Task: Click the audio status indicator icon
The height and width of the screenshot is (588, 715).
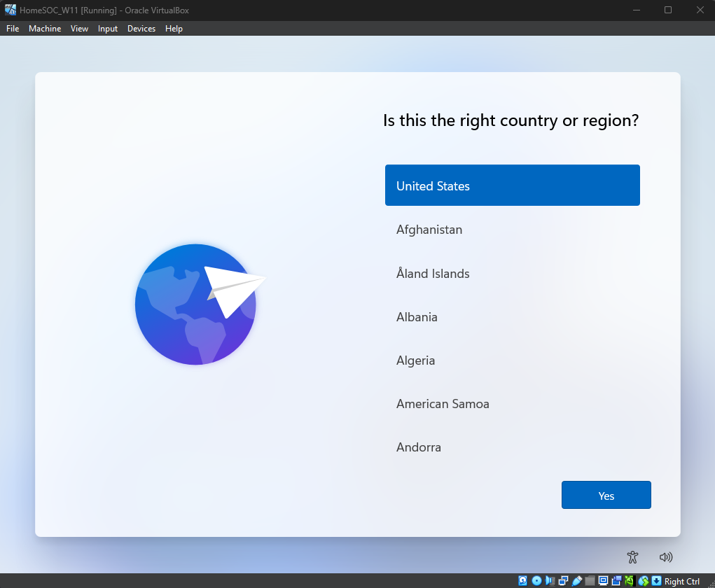Action: (550, 581)
